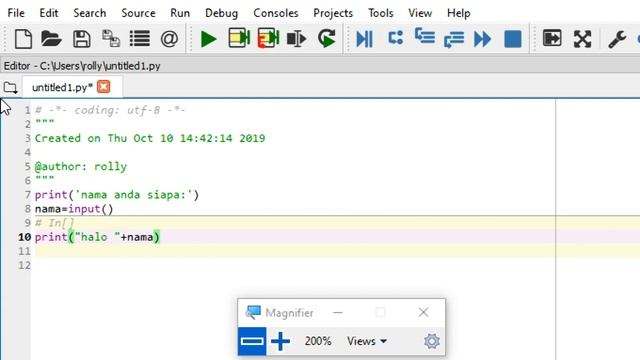The image size is (640, 360).
Task: Click the coding utf-8 comment line
Action: click(110, 110)
